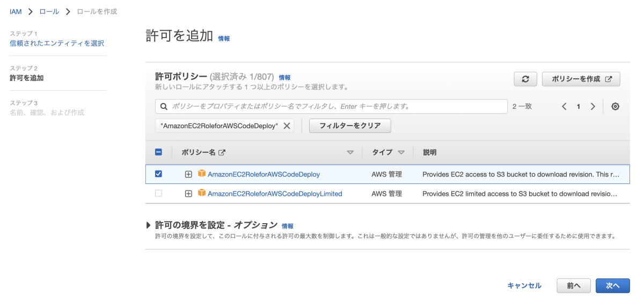Image resolution: width=644 pixels, height=302 pixels.
Task: Click the description text of AmazonEC2RoleforAWSCodeDeployLimited
Action: (519, 194)
